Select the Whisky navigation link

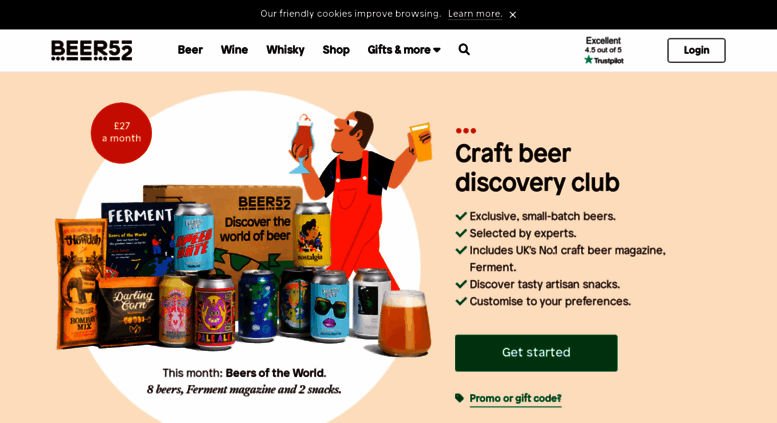(x=285, y=50)
